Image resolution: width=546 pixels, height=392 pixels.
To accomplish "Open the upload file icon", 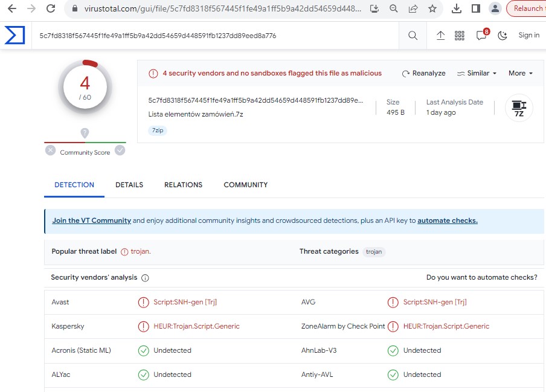I will point(441,36).
